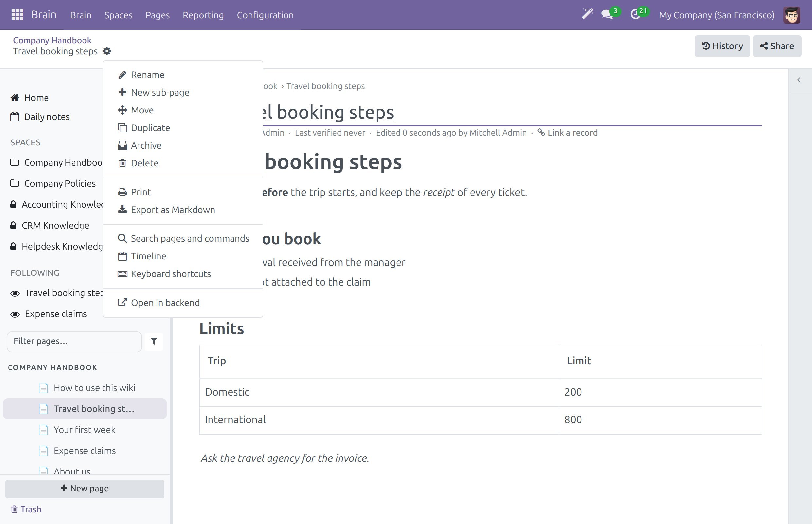Click the History button
Image resolution: width=812 pixels, height=524 pixels.
click(722, 46)
